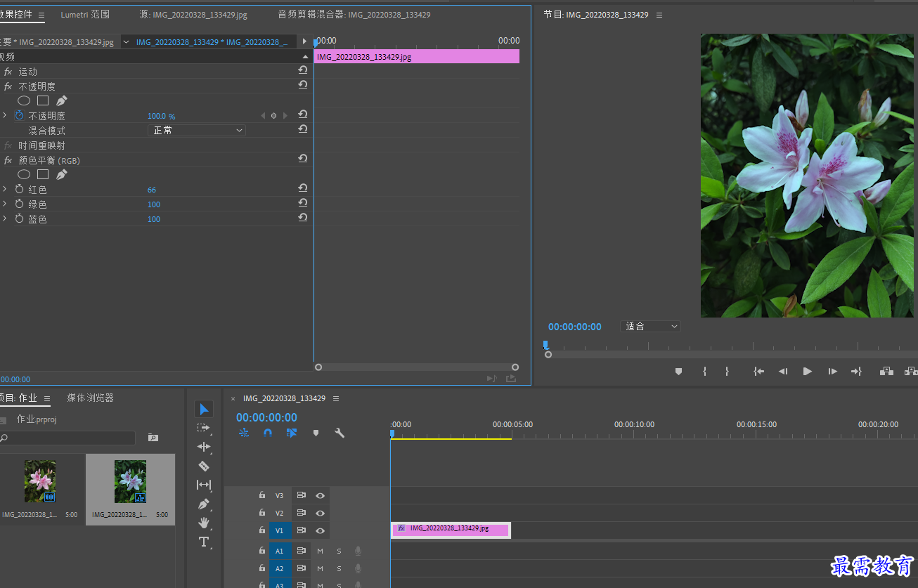
Task: Mark Out point in program monitor
Action: [x=727, y=372]
